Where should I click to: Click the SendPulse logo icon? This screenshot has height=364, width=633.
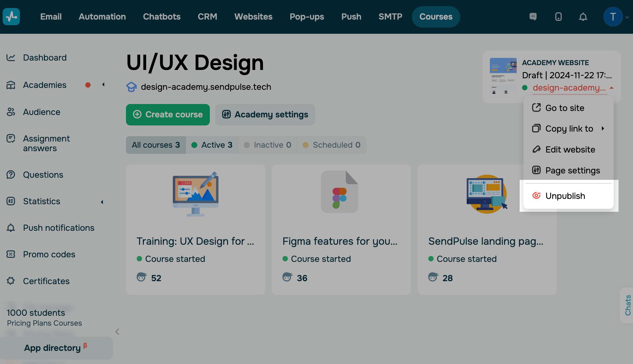click(x=11, y=17)
